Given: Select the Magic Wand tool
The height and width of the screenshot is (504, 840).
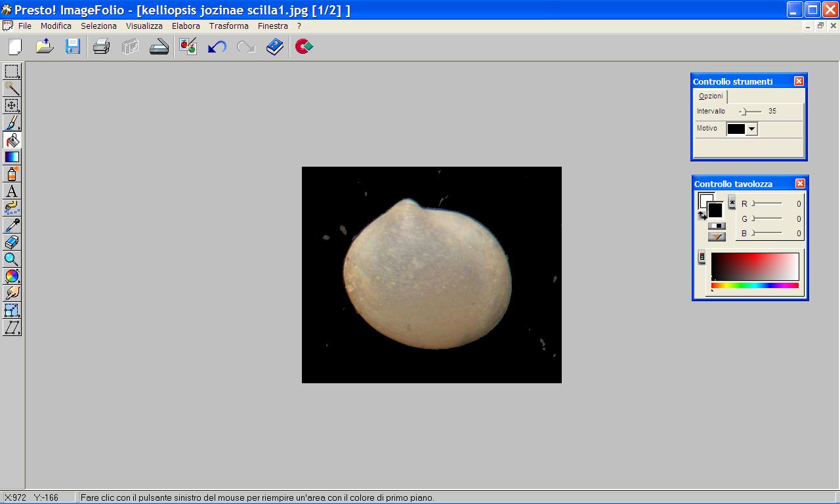Looking at the screenshot, I should tap(12, 89).
